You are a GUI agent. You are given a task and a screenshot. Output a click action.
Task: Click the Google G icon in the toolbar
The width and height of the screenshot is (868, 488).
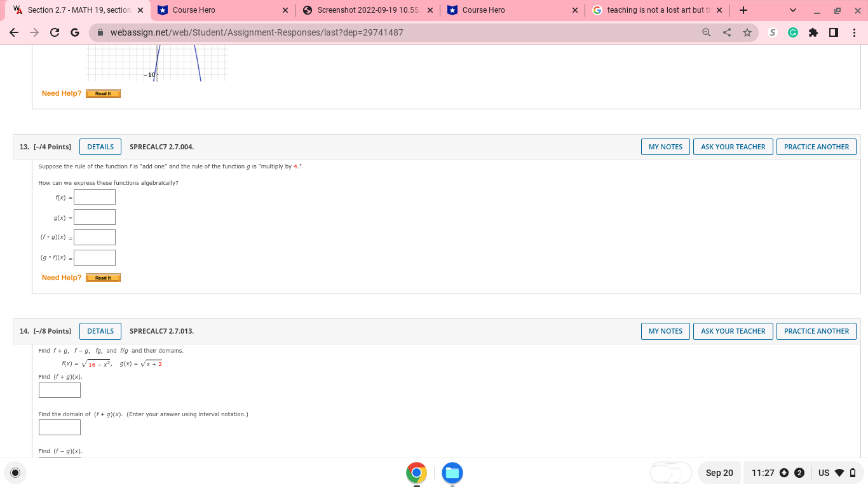coord(76,32)
